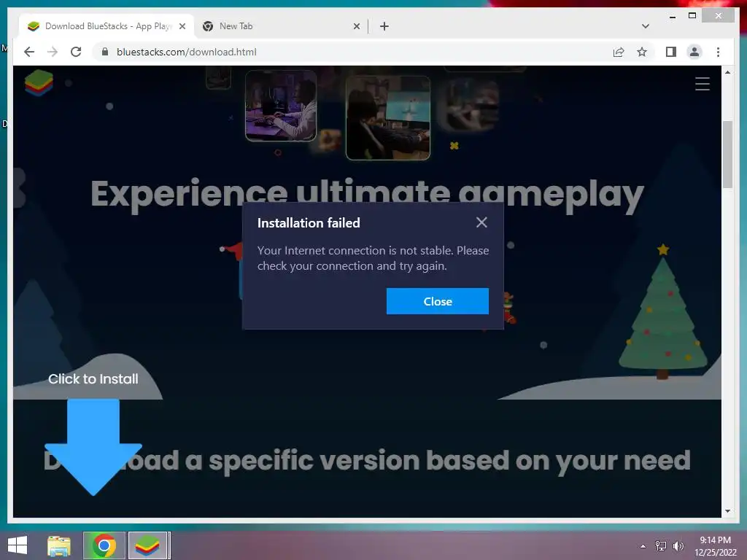This screenshot has height=560, width=747.
Task: Reload the BlueStacks download page
Action: coord(76,52)
